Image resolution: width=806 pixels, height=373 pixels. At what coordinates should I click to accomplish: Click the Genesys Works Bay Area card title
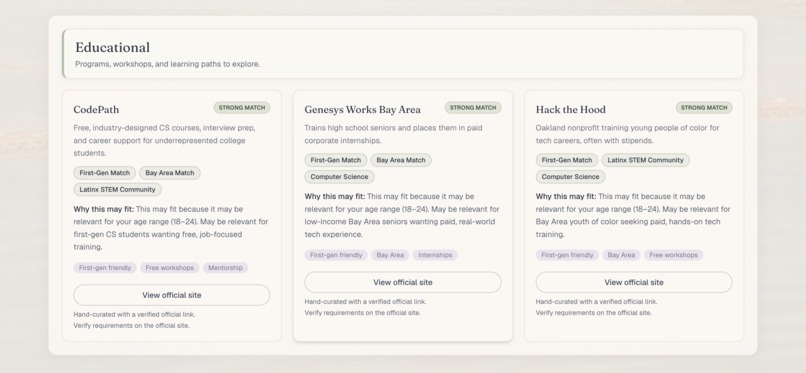point(362,109)
